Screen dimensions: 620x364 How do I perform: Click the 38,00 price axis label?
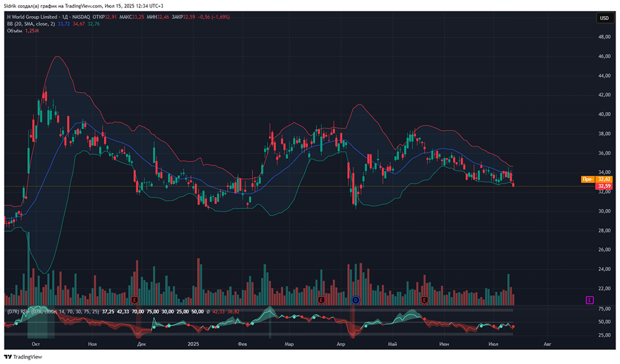[x=604, y=134]
